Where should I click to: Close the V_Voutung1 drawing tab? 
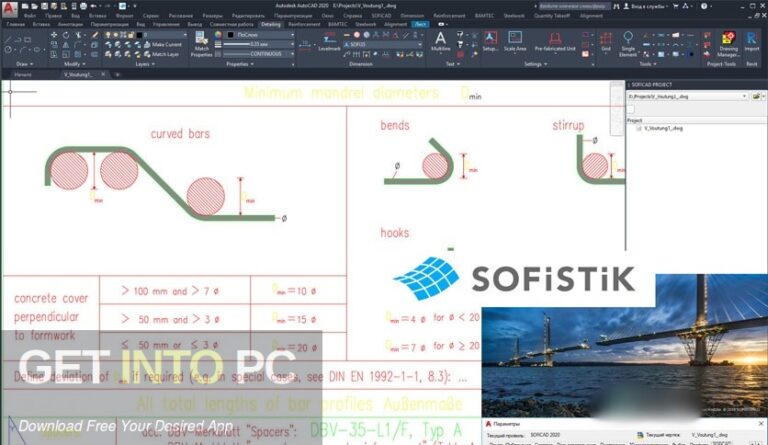(x=103, y=74)
